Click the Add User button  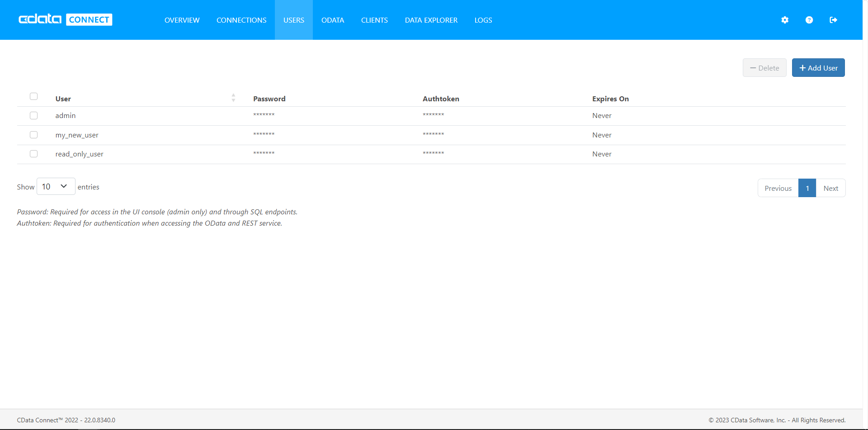818,68
